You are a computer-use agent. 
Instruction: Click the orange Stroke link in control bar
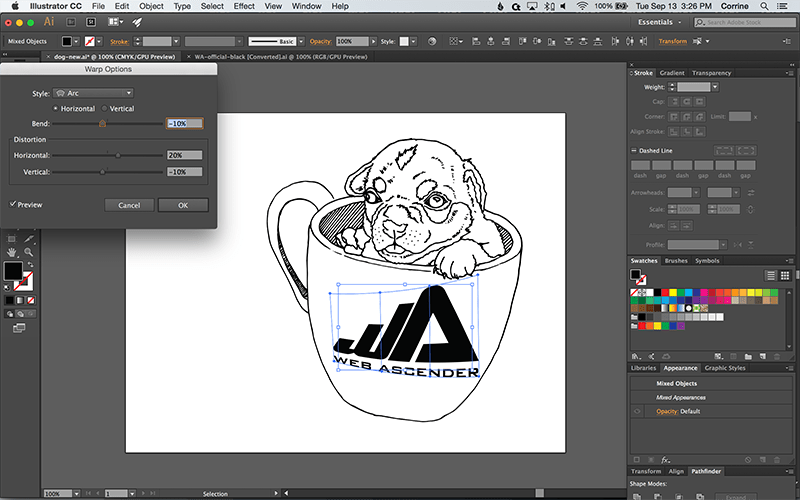119,42
